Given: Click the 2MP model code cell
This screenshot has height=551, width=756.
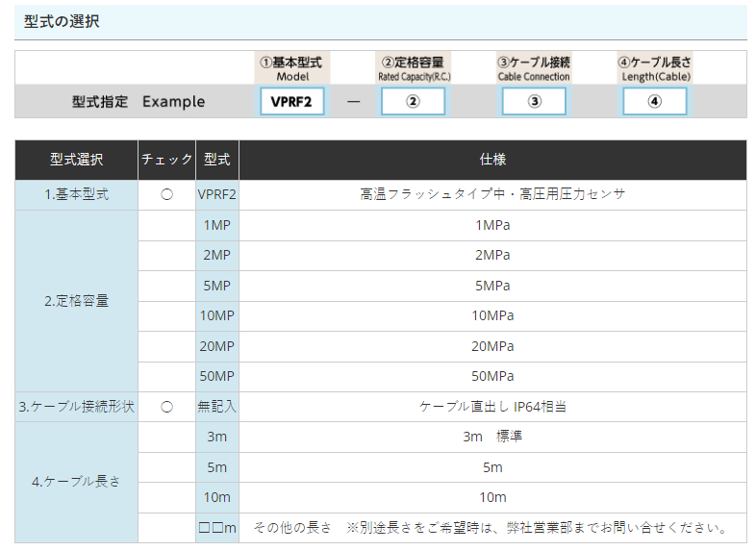Looking at the screenshot, I should point(217,255).
